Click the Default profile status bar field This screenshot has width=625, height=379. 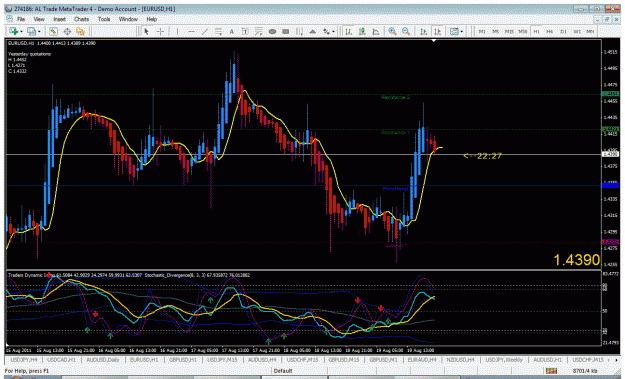click(283, 371)
